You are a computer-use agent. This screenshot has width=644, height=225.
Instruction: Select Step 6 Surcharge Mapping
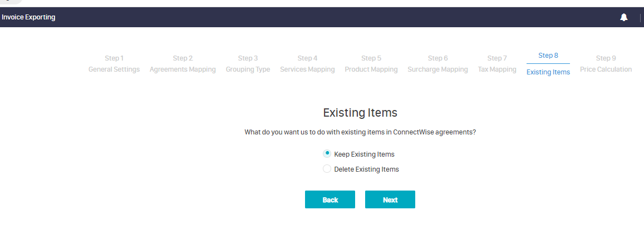(x=437, y=64)
